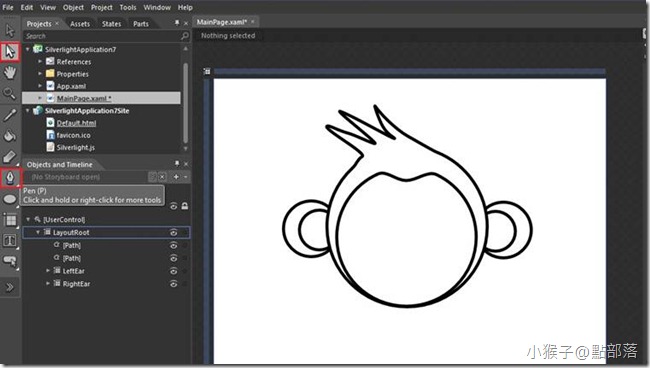Expand the MainPage.xaml node
Screen dimensions: 650x368
(x=40, y=98)
